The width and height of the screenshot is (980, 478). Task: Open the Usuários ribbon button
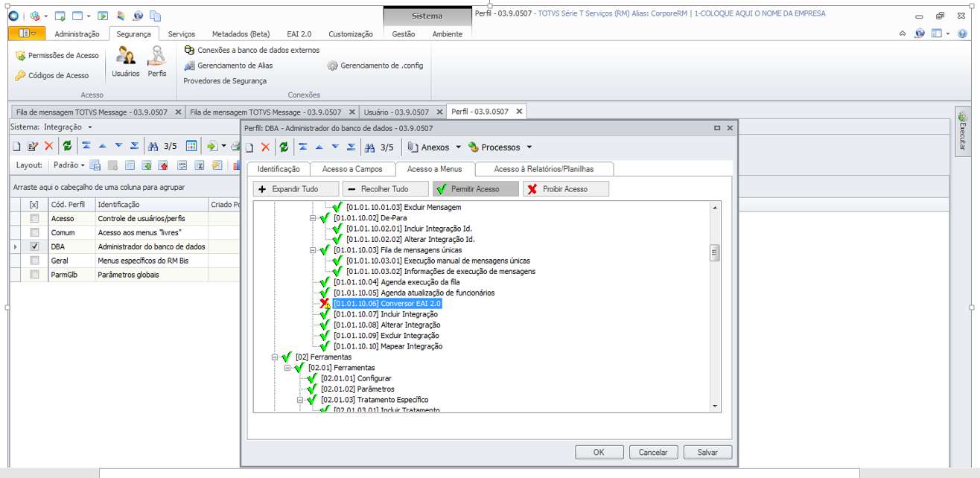pos(125,62)
